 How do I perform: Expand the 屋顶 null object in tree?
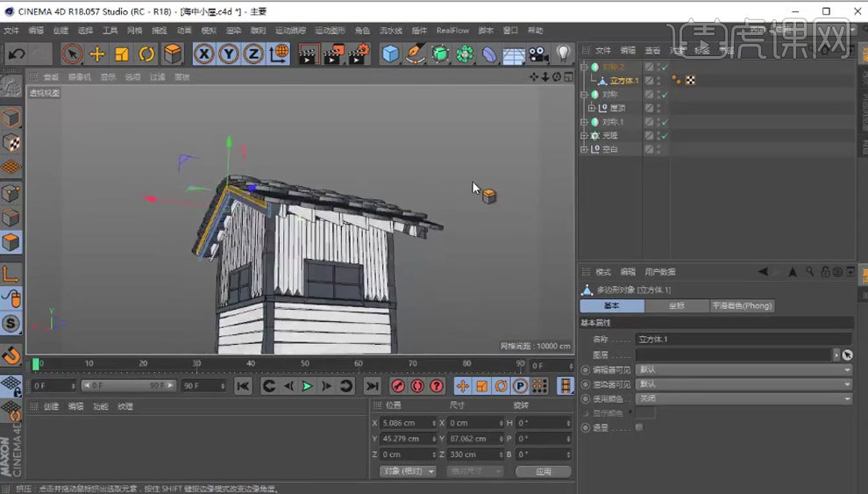tap(592, 108)
